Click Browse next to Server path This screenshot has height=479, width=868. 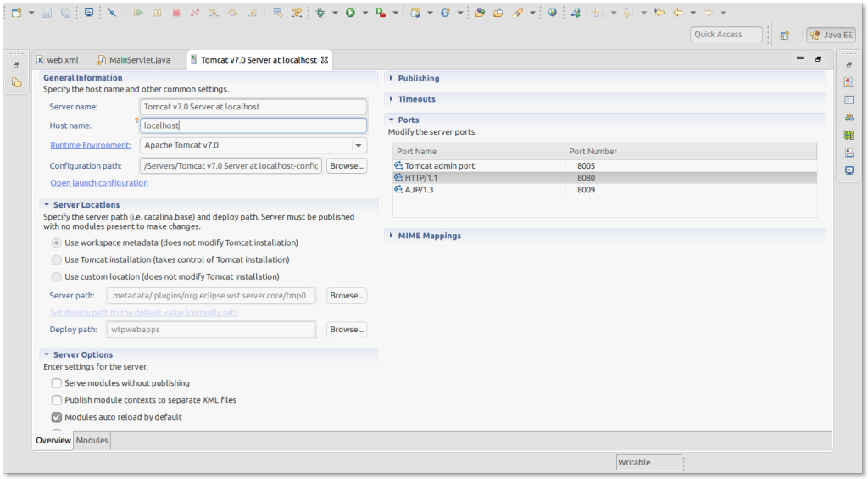pyautogui.click(x=347, y=296)
